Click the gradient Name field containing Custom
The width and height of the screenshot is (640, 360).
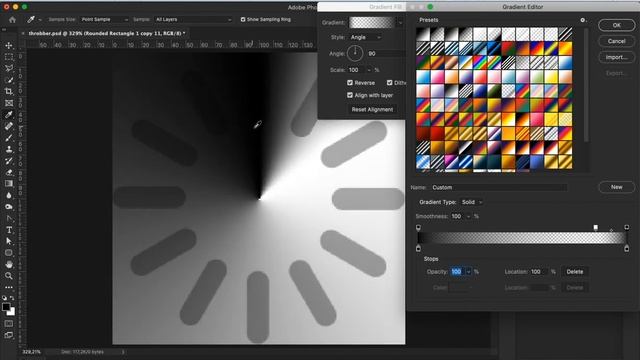(x=499, y=187)
